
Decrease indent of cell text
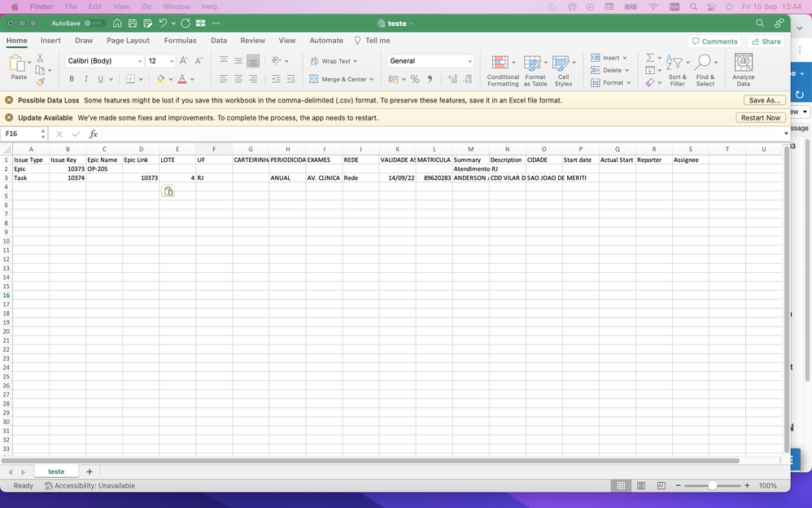tap(276, 79)
